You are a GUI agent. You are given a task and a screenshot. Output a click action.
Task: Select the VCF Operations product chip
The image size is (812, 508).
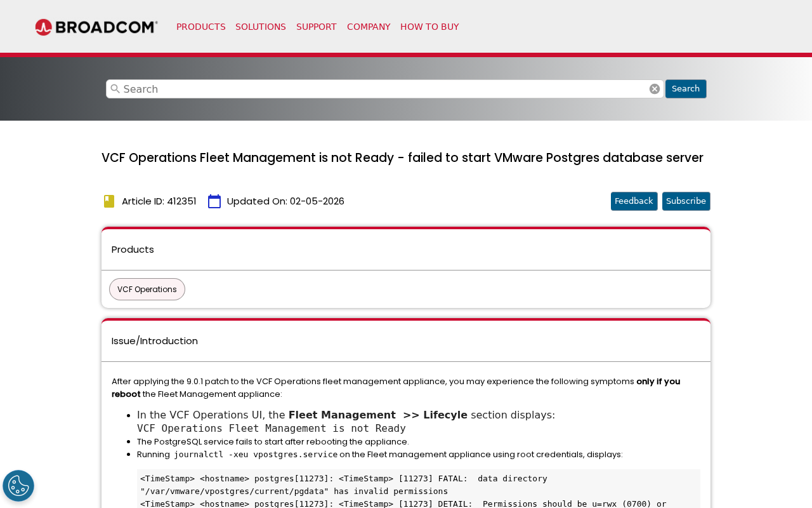[147, 289]
